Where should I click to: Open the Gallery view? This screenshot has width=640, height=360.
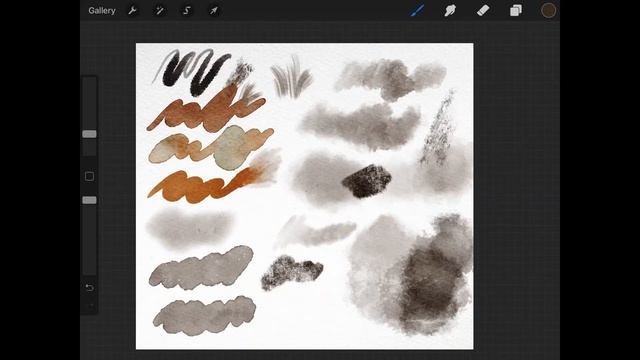tap(102, 11)
